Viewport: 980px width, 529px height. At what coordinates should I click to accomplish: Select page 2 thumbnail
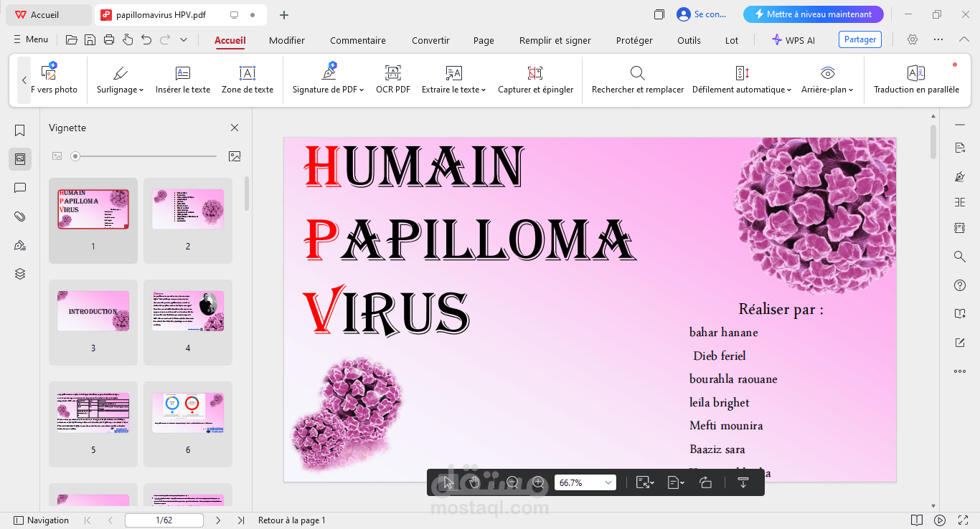pyautogui.click(x=188, y=221)
